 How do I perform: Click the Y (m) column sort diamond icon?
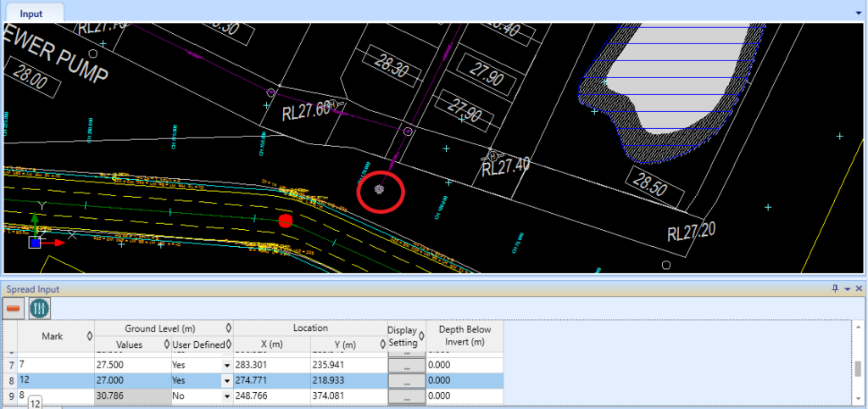click(383, 345)
